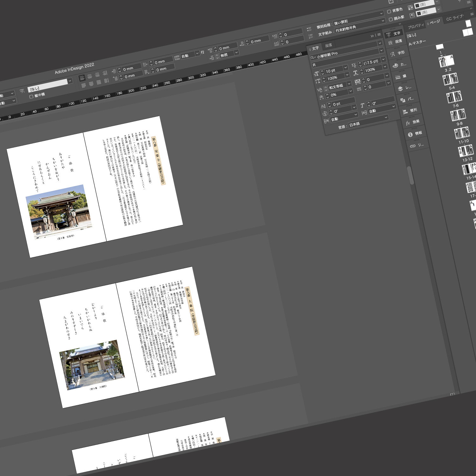Toggle the 縦中横 checkbox
This screenshot has width=476, height=476.
(31, 96)
